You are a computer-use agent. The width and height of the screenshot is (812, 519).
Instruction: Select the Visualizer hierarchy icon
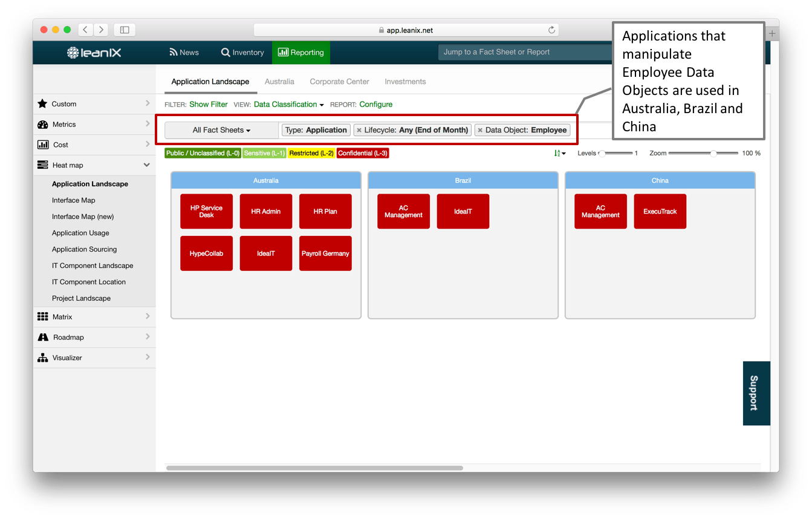[42, 357]
